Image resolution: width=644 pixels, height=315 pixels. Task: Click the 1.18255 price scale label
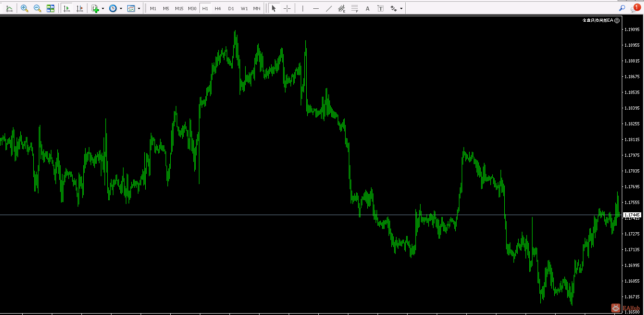click(632, 124)
